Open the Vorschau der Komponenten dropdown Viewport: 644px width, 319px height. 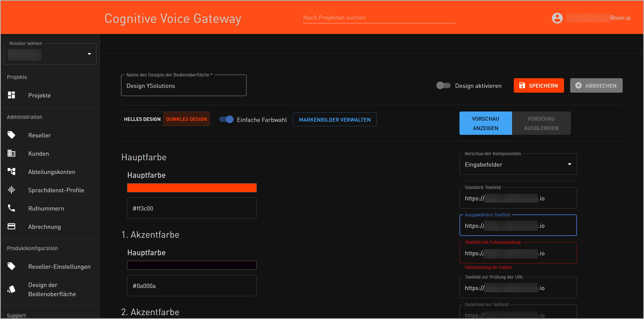(x=518, y=164)
